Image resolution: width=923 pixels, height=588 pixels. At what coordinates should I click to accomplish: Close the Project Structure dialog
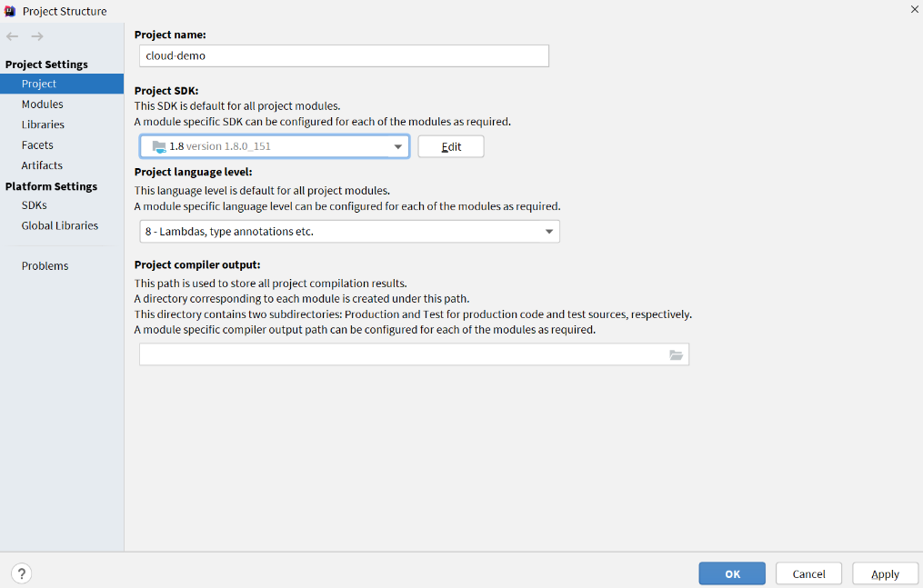[x=914, y=9]
